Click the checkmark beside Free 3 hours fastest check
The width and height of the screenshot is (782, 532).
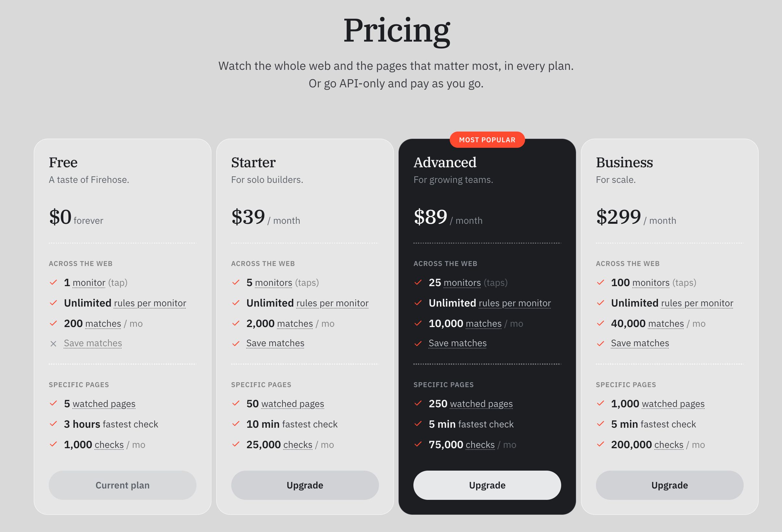pyautogui.click(x=53, y=424)
